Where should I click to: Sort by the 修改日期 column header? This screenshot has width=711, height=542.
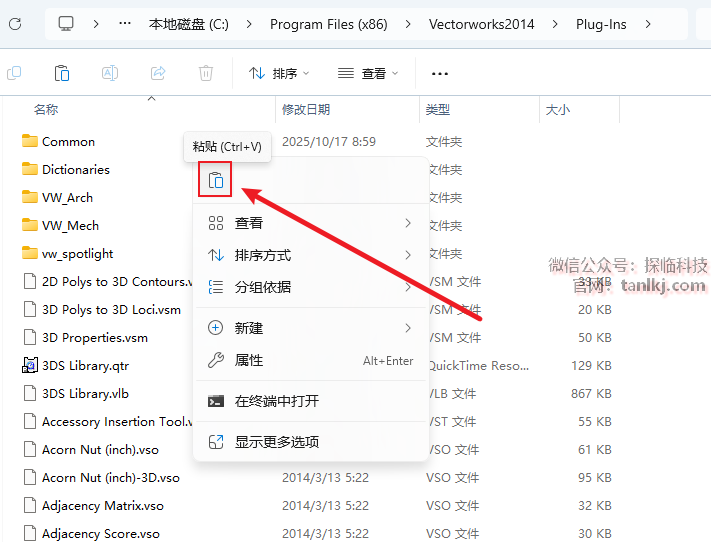click(x=306, y=109)
